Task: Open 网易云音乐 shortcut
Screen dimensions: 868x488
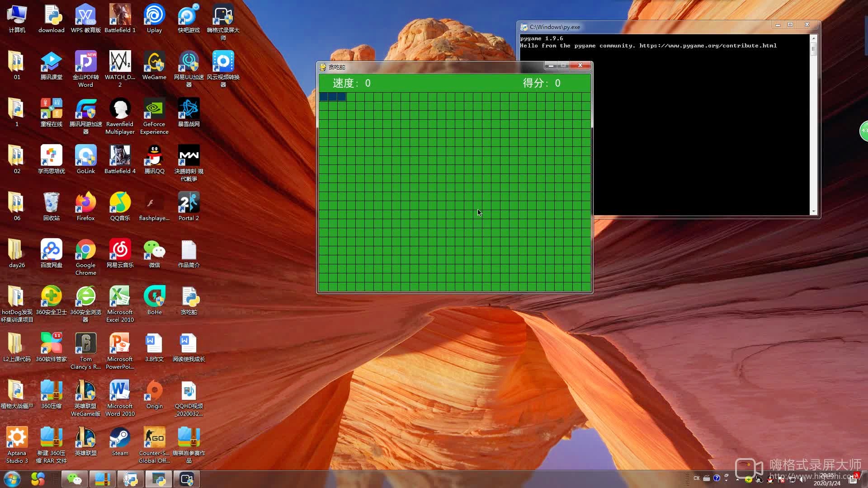Action: pos(120,254)
